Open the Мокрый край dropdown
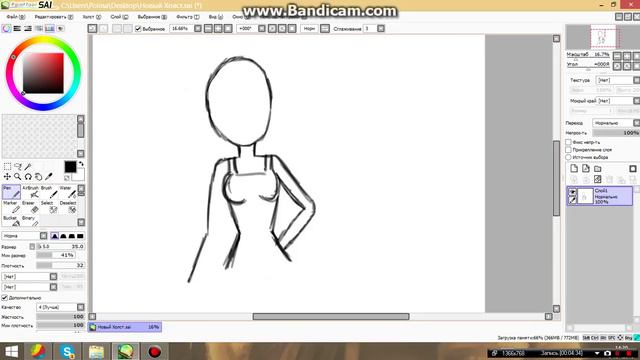 coord(618,101)
